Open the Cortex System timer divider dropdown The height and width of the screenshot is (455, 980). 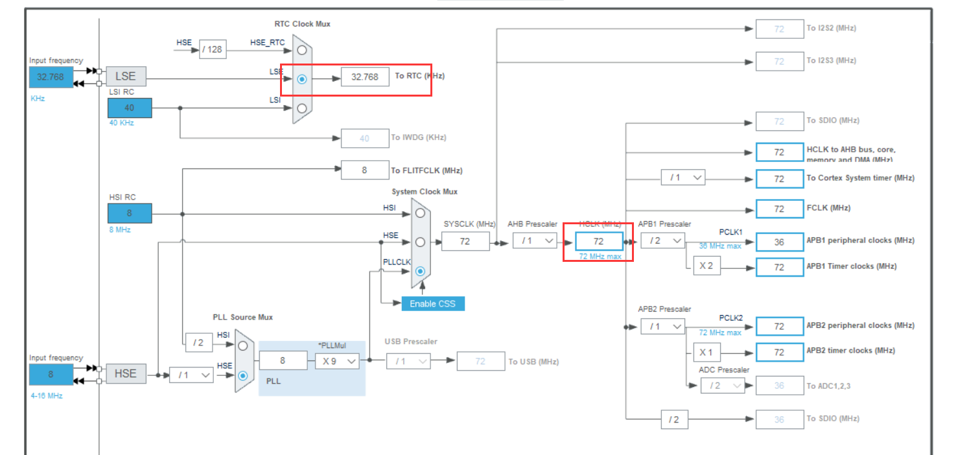pyautogui.click(x=682, y=178)
